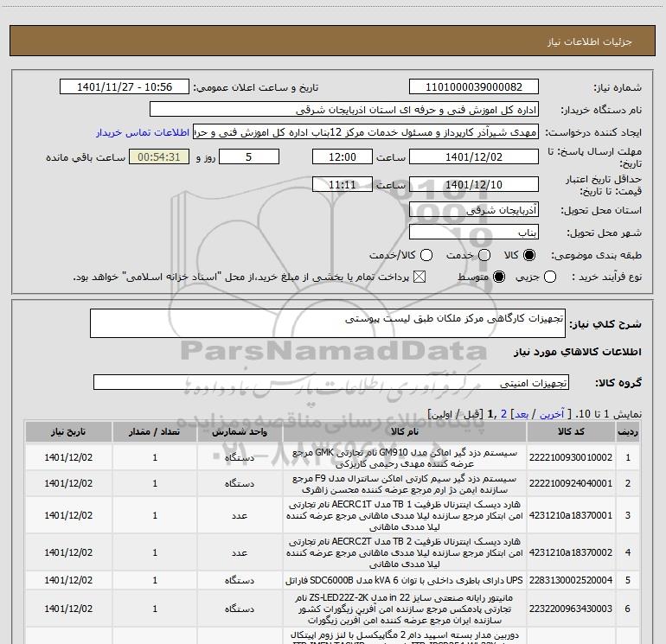Click the GM910 burglar alarm item name
Screen dimensions: 666x644
pyautogui.click(x=405, y=457)
